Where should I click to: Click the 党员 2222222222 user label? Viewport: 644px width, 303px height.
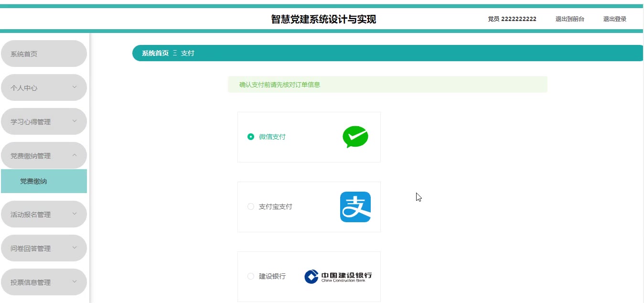pos(512,19)
